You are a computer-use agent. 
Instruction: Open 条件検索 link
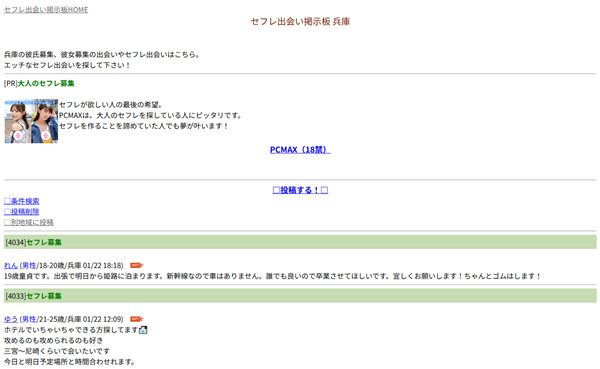point(21,201)
